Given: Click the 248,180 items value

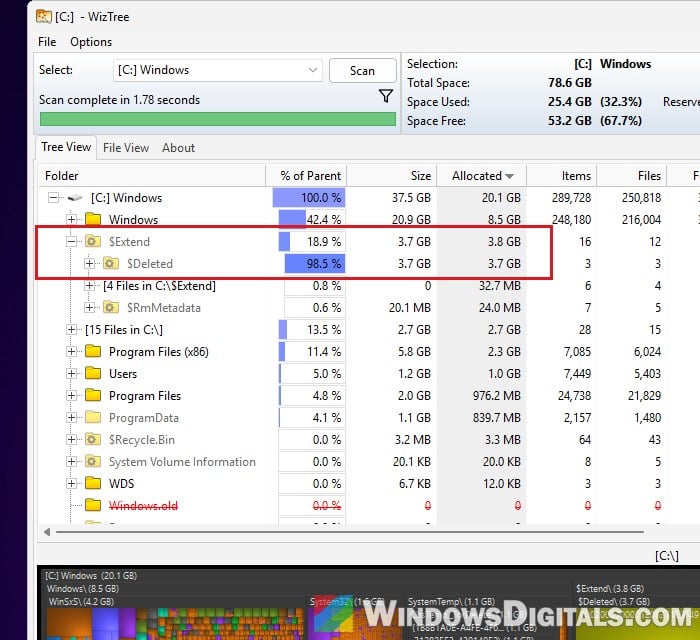Looking at the screenshot, I should tap(571, 219).
